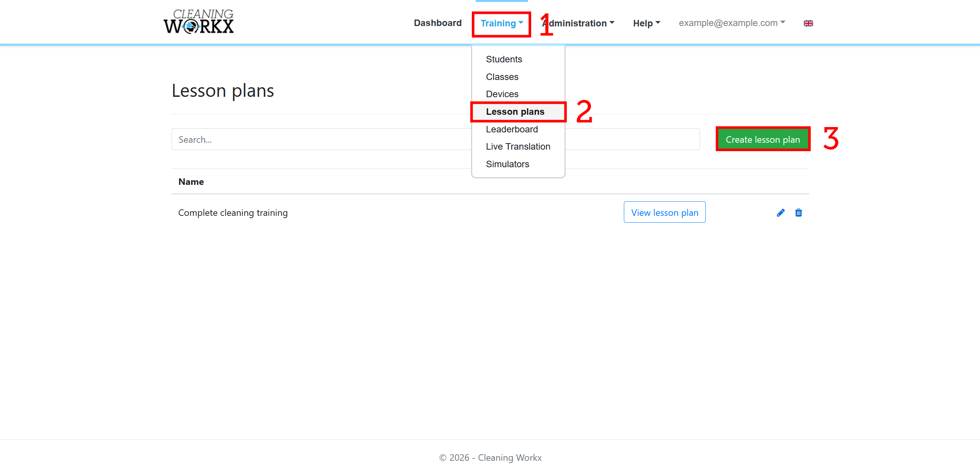Choose Classes in the Training menu

point(518,77)
